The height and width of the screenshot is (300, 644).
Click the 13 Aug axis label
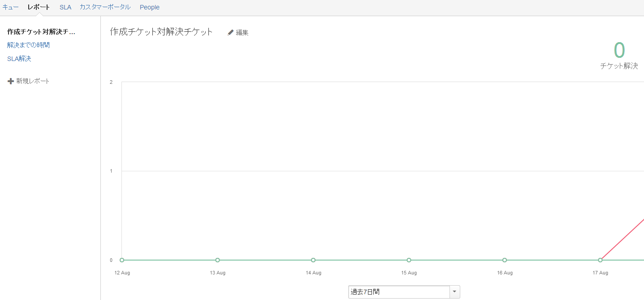[217, 273]
